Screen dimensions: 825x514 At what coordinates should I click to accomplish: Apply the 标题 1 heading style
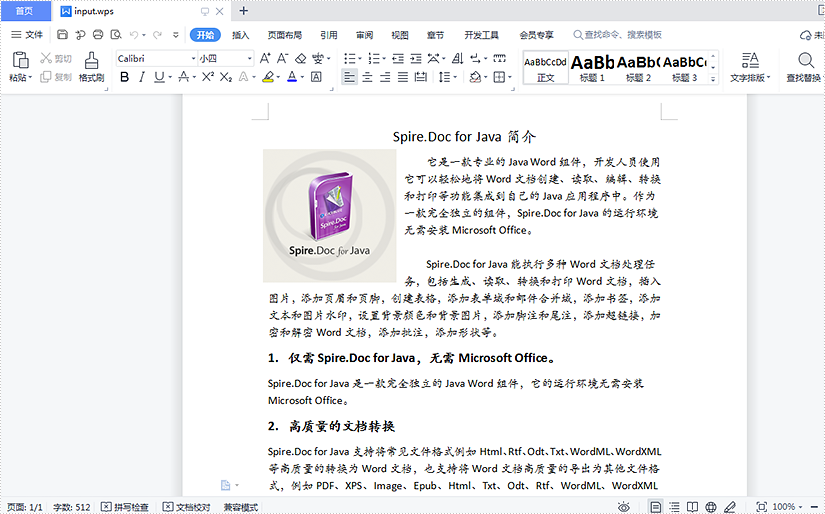pos(592,67)
